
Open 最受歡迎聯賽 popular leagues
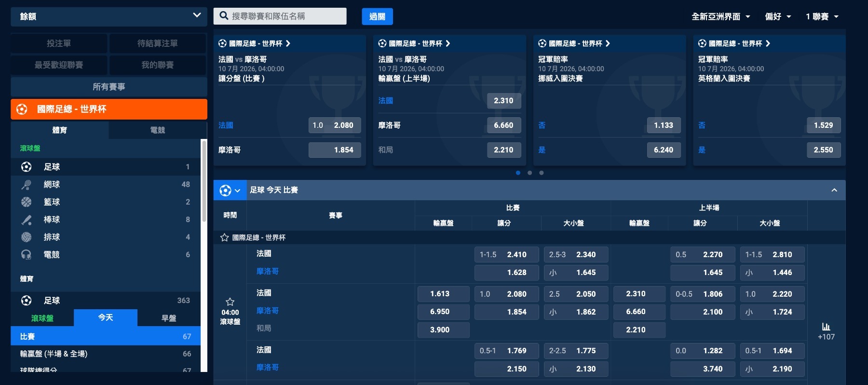59,65
